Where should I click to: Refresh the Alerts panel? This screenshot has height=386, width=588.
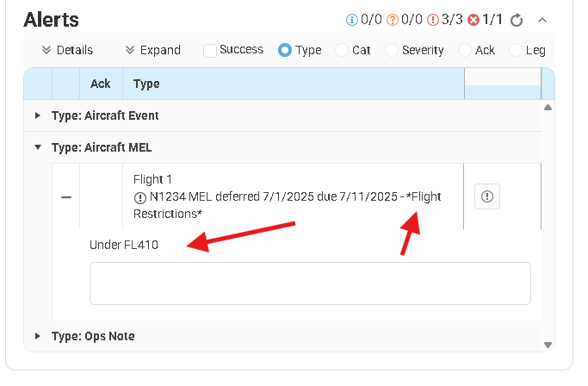pos(517,20)
